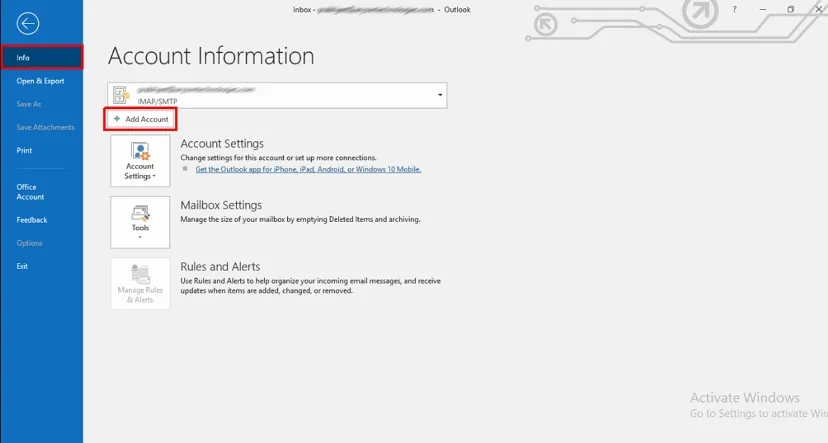Click the Mailbox Settings heading text
The width and height of the screenshot is (828, 443).
pos(221,205)
